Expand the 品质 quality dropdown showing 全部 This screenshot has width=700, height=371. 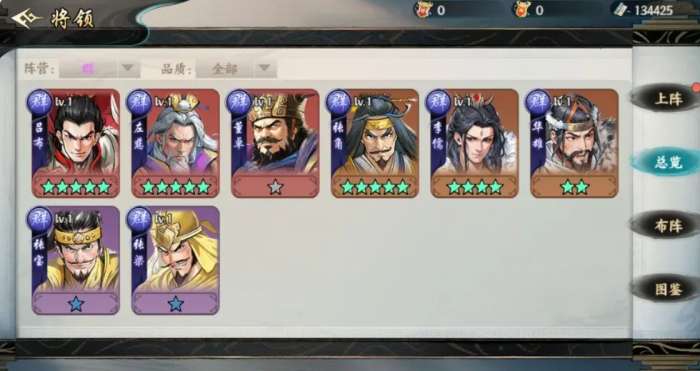pyautogui.click(x=236, y=69)
